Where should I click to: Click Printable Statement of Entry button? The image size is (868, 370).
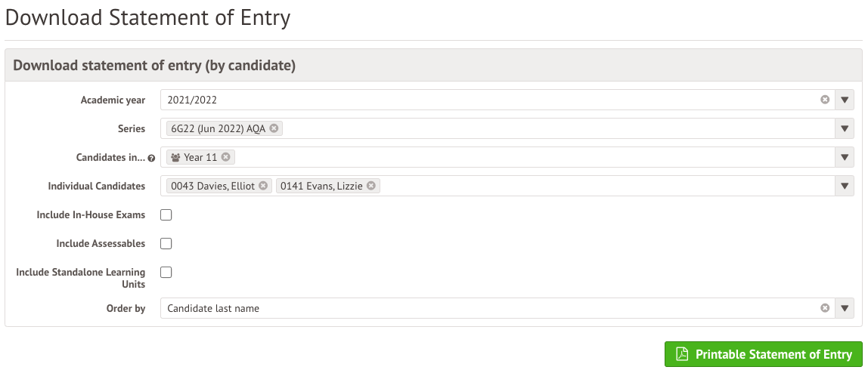point(762,354)
